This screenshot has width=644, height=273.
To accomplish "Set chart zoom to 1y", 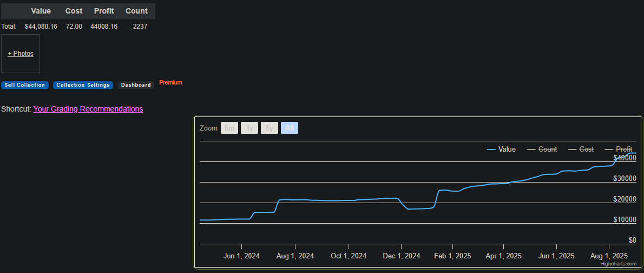I will 249,128.
